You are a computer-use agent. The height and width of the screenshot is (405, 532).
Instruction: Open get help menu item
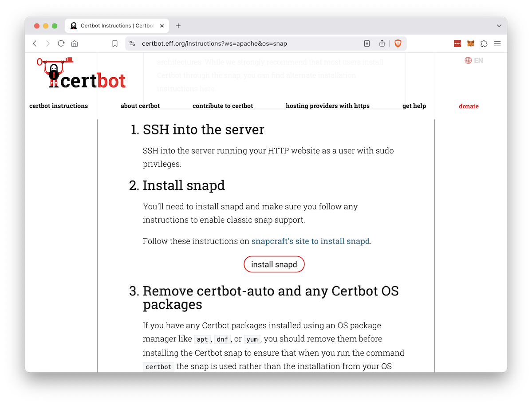[414, 106]
